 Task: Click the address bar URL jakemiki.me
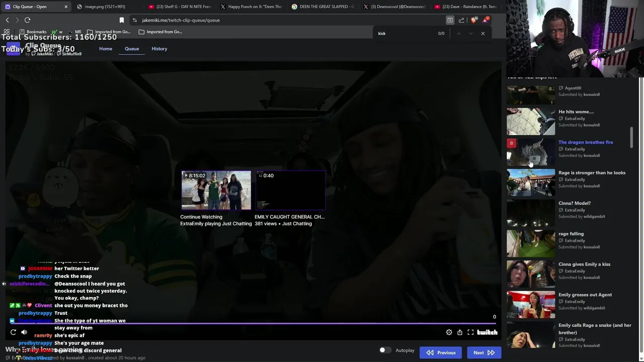pyautogui.click(x=181, y=20)
